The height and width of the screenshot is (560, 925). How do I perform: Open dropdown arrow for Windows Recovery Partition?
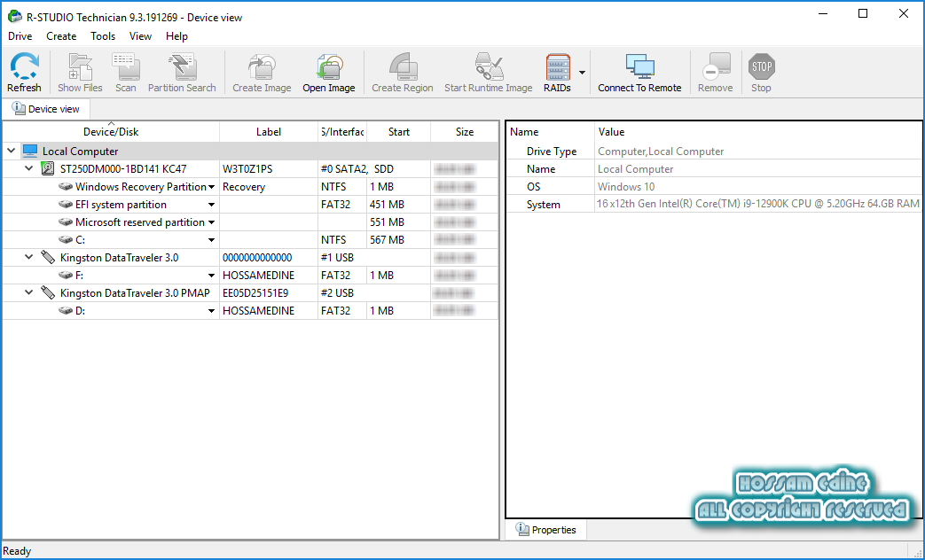pos(211,188)
